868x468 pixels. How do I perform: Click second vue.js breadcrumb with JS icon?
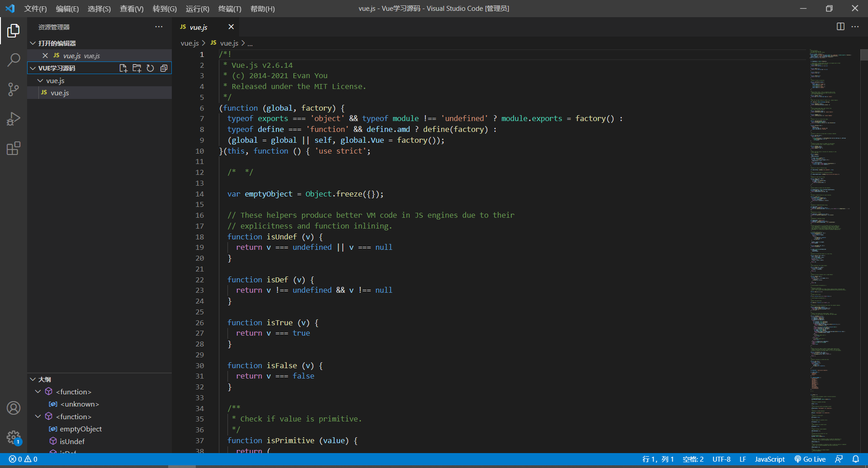pos(225,43)
